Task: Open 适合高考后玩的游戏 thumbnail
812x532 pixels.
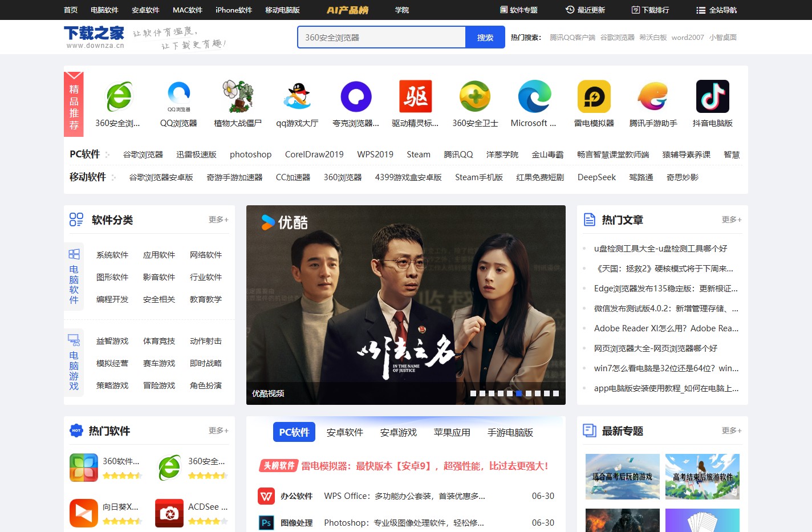Action: pyautogui.click(x=623, y=477)
